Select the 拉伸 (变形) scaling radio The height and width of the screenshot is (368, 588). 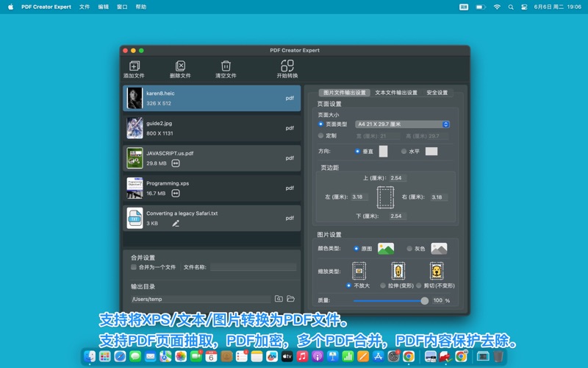(x=383, y=286)
